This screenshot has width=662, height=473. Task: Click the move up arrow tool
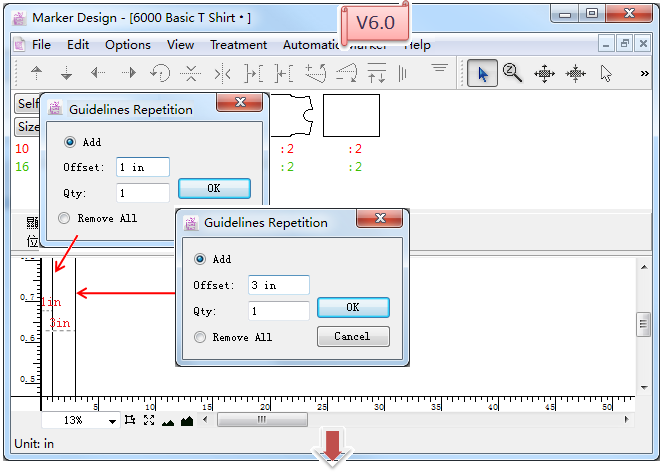(x=37, y=73)
